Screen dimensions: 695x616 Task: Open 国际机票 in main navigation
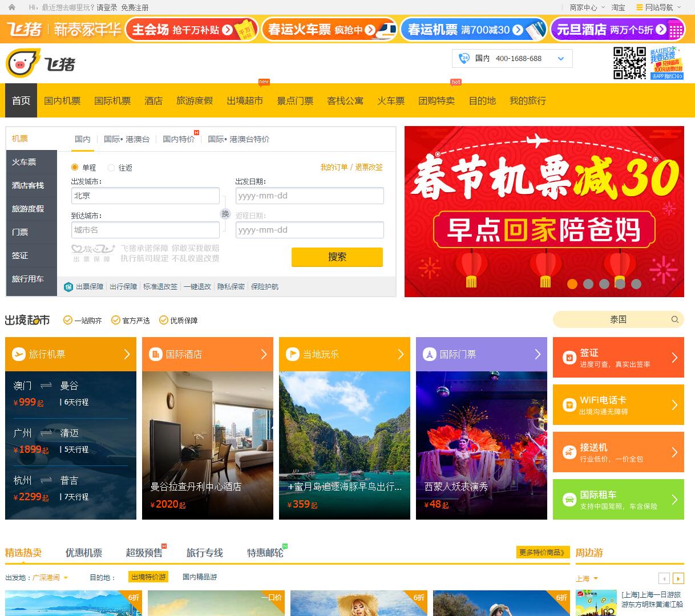112,100
